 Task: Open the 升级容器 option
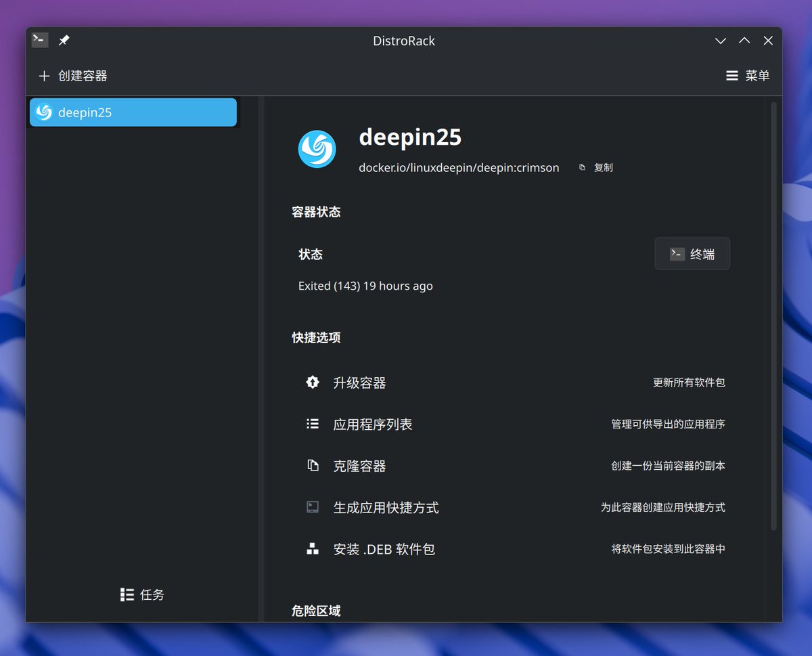[515, 382]
